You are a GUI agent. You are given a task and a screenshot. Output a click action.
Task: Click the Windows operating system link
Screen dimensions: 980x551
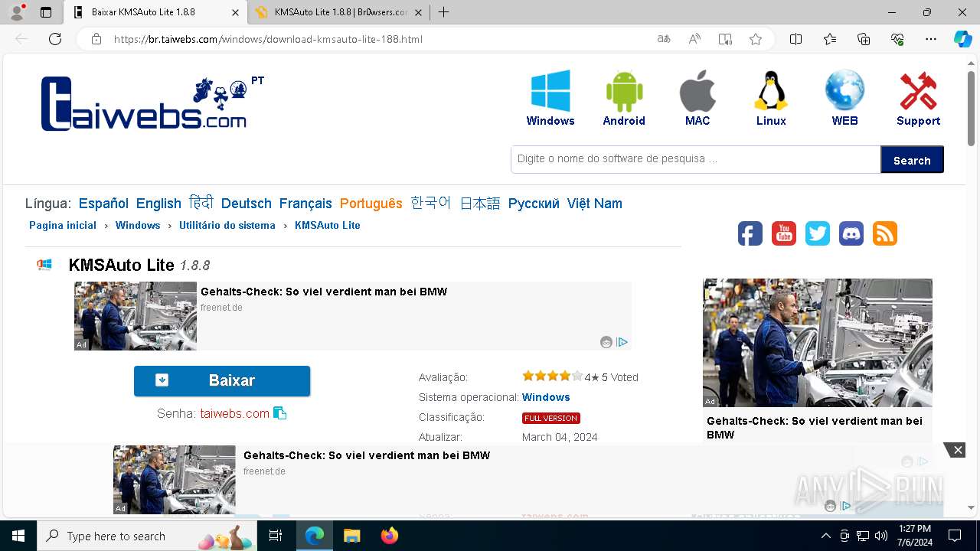pos(546,397)
